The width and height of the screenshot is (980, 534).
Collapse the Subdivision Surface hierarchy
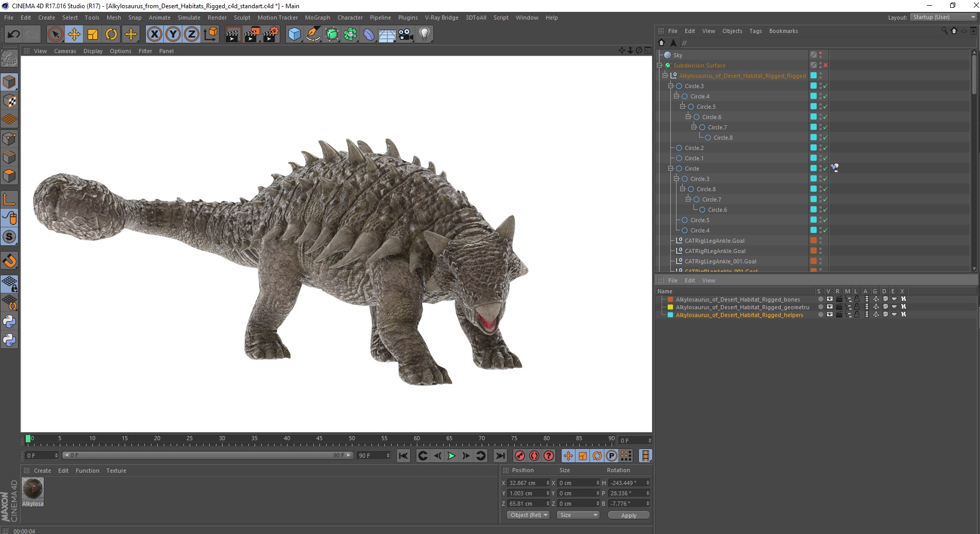point(659,65)
